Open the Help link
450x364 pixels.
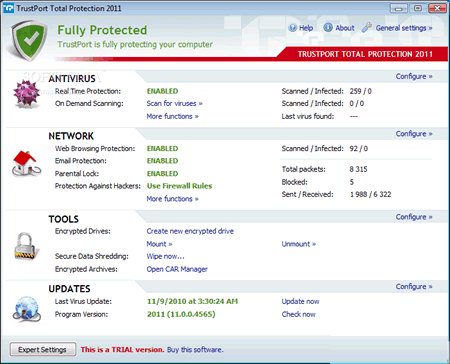pos(306,28)
